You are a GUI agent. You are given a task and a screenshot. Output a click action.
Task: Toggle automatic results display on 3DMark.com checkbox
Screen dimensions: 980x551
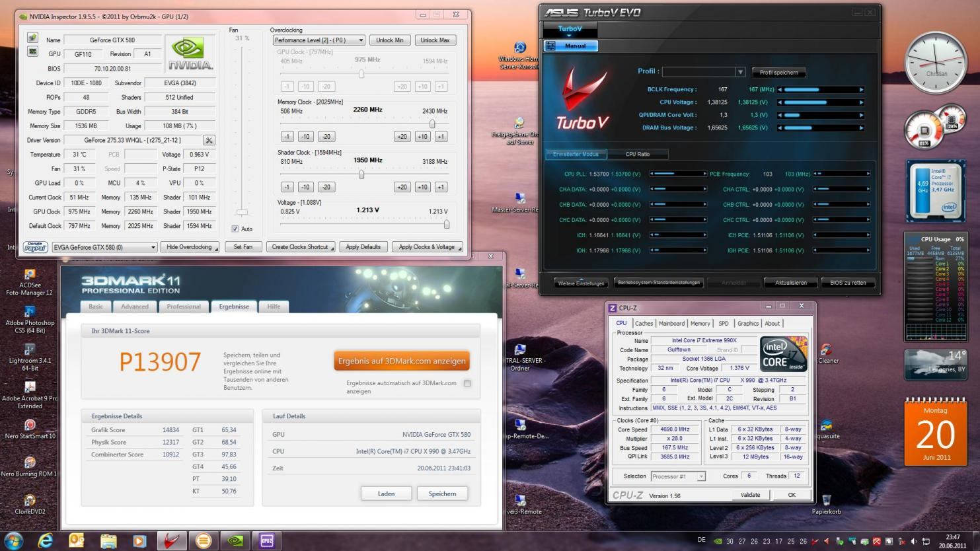[467, 383]
